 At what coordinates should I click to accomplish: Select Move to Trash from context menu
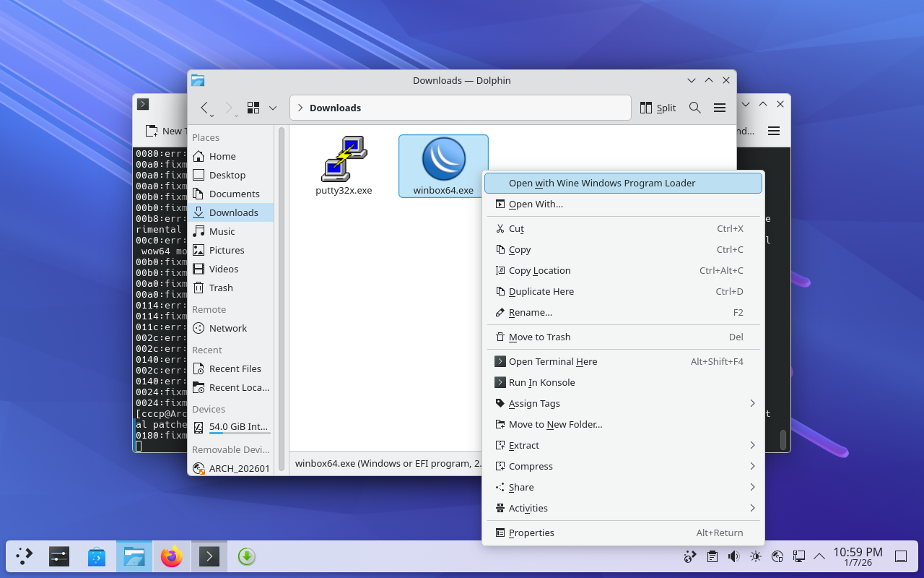click(539, 337)
